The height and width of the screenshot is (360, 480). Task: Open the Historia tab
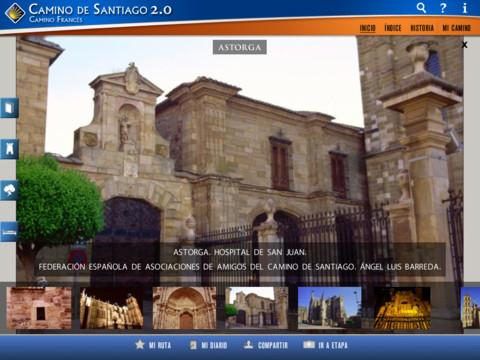coord(422,28)
